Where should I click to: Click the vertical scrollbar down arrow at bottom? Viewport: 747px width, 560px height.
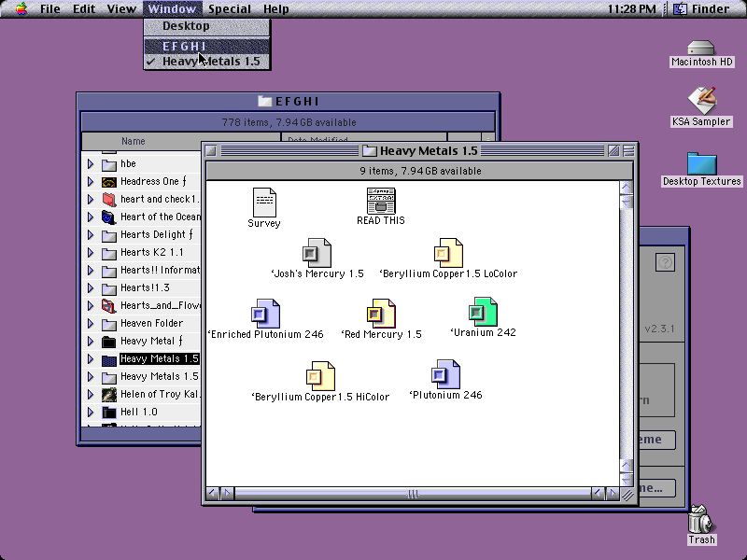(626, 480)
